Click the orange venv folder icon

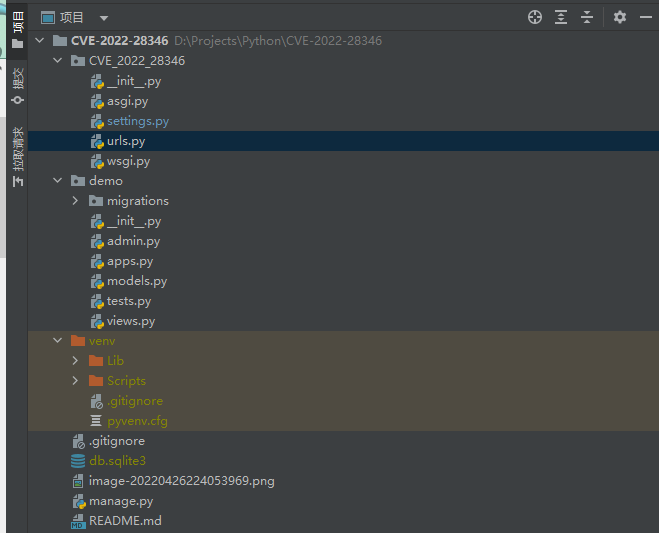coord(78,340)
